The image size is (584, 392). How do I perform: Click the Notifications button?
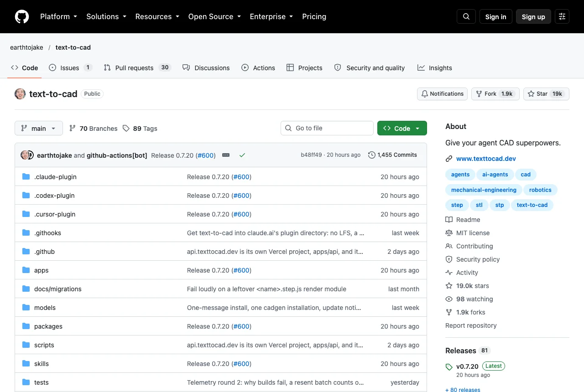click(x=442, y=94)
